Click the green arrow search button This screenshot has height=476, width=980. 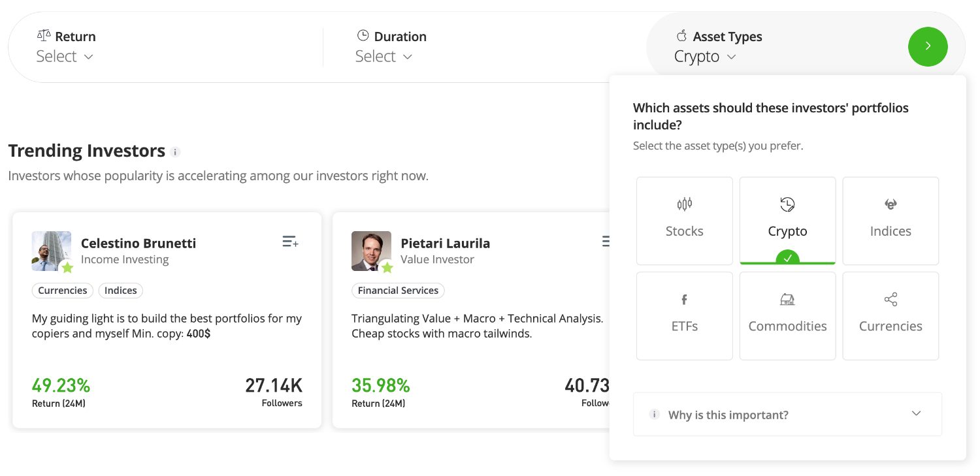tap(928, 46)
